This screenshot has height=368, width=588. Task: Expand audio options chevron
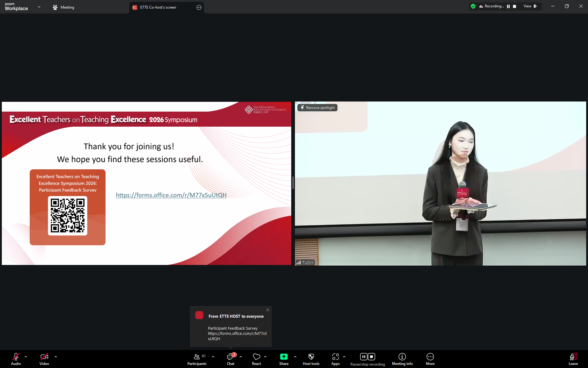pyautogui.click(x=26, y=357)
